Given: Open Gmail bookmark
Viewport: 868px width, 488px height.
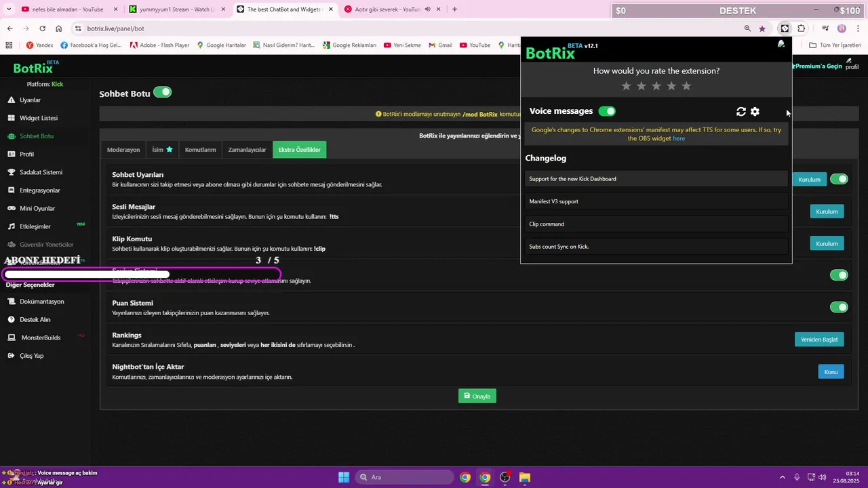Looking at the screenshot, I should pos(441,45).
